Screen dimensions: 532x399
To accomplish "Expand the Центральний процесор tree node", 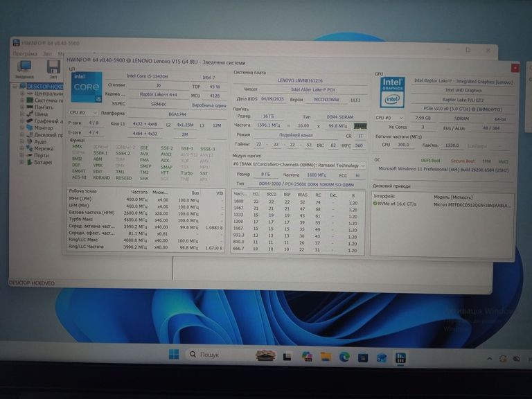I will click(x=22, y=94).
